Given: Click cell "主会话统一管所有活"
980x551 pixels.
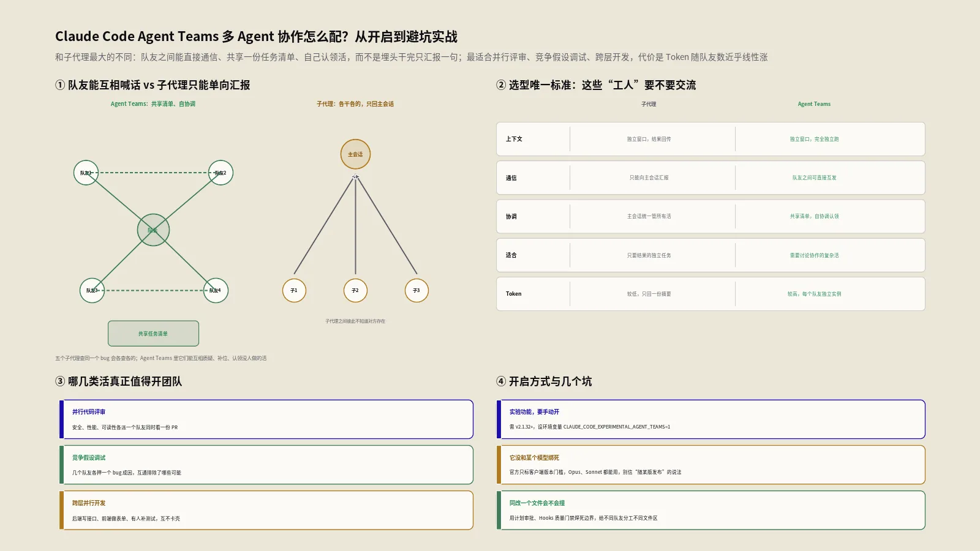Looking at the screenshot, I should (x=649, y=216).
